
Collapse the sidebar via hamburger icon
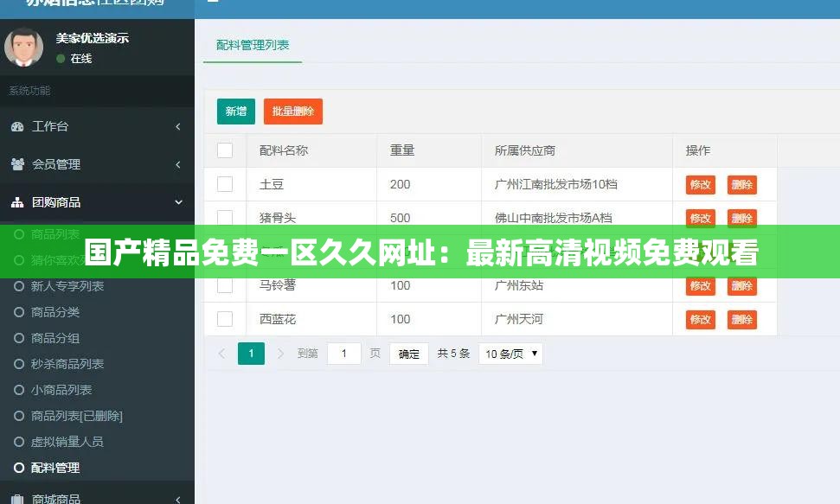213,3
